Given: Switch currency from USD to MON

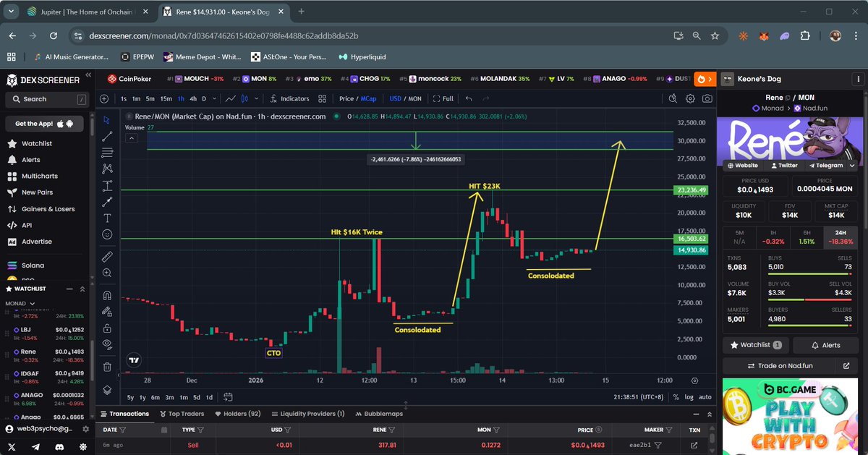Looking at the screenshot, I should (415, 99).
